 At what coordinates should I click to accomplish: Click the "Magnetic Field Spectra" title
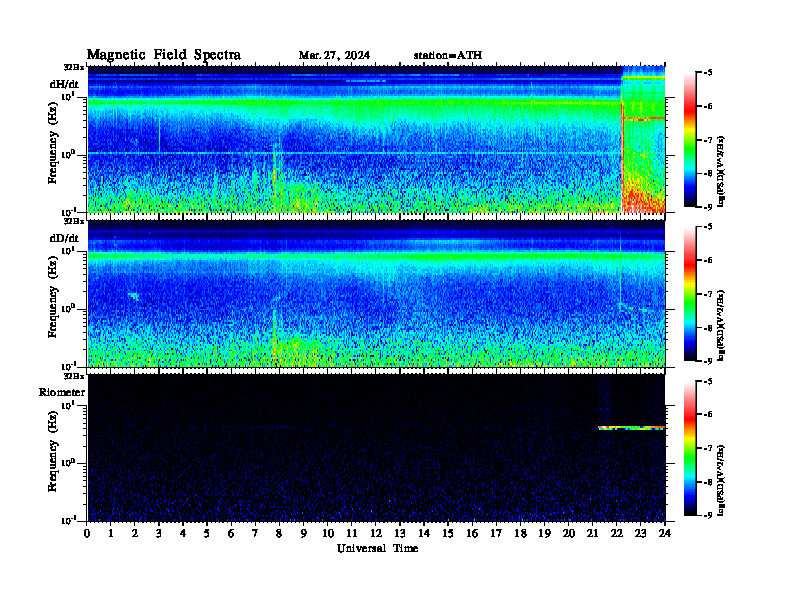pos(164,55)
